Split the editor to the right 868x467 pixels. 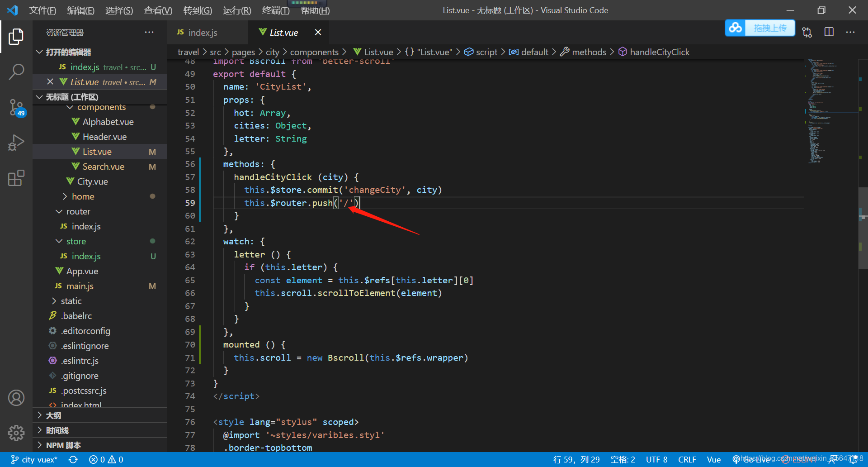pyautogui.click(x=829, y=32)
